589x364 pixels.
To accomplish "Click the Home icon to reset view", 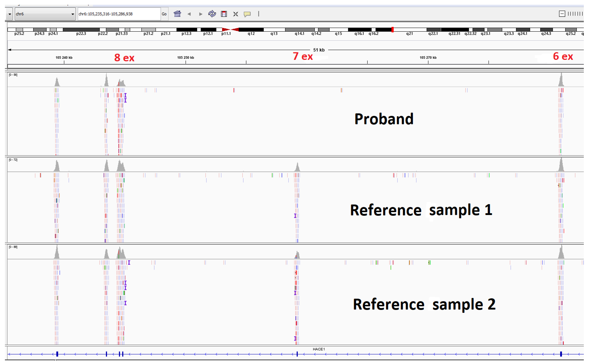I will (x=177, y=14).
